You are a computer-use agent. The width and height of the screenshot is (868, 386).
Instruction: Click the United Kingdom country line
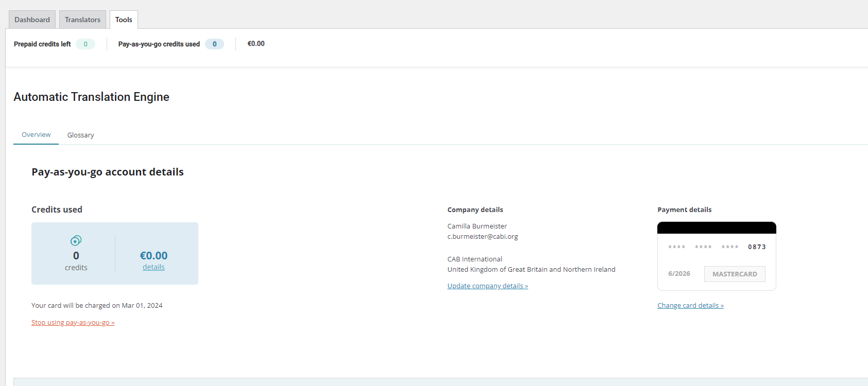tap(532, 270)
